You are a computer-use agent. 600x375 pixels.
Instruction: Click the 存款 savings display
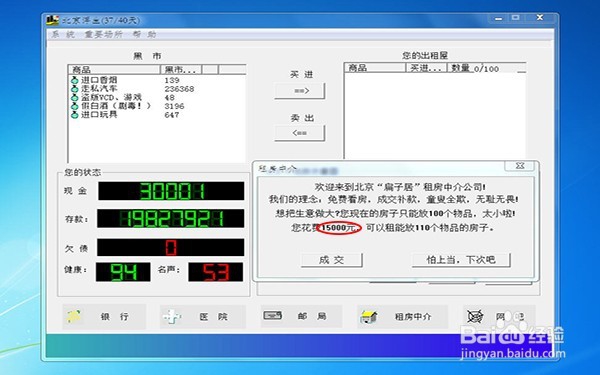[x=171, y=218]
